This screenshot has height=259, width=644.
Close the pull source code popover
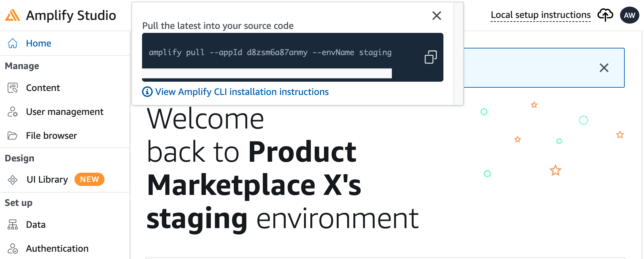click(x=437, y=16)
